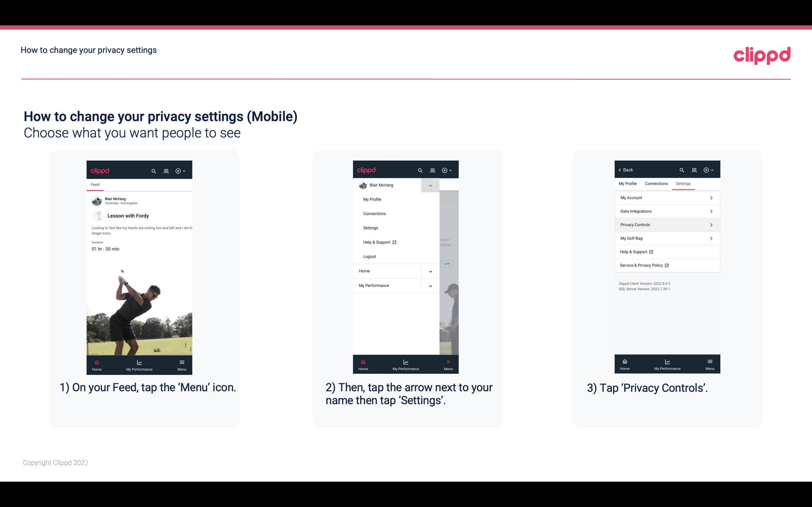812x507 pixels.
Task: Tap Privacy Controls menu item in Settings
Action: pos(667,224)
